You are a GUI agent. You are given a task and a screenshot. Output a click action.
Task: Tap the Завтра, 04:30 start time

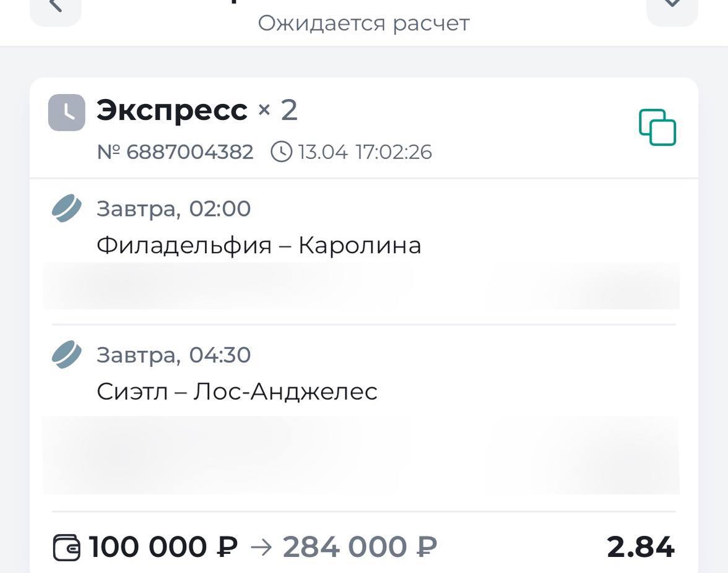173,355
